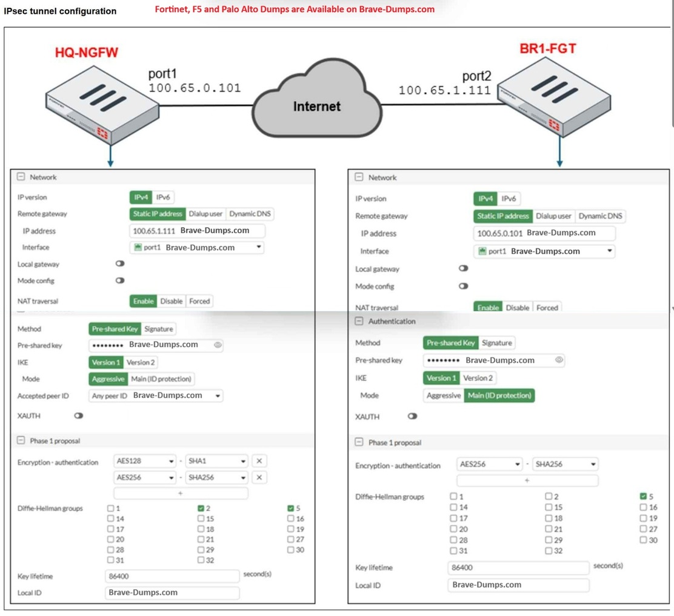Select IKE Version 2 on HQ-NGFW

[140, 362]
